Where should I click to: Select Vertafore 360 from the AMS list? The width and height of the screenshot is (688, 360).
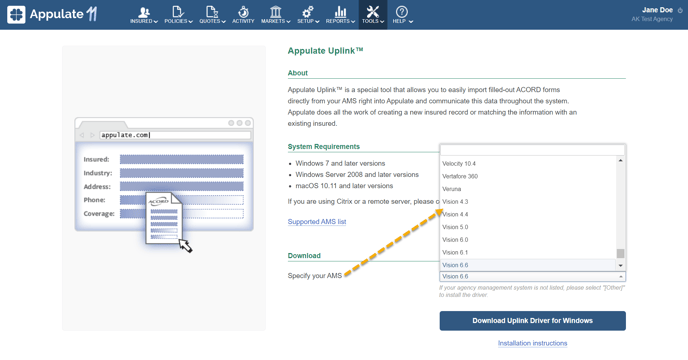528,176
